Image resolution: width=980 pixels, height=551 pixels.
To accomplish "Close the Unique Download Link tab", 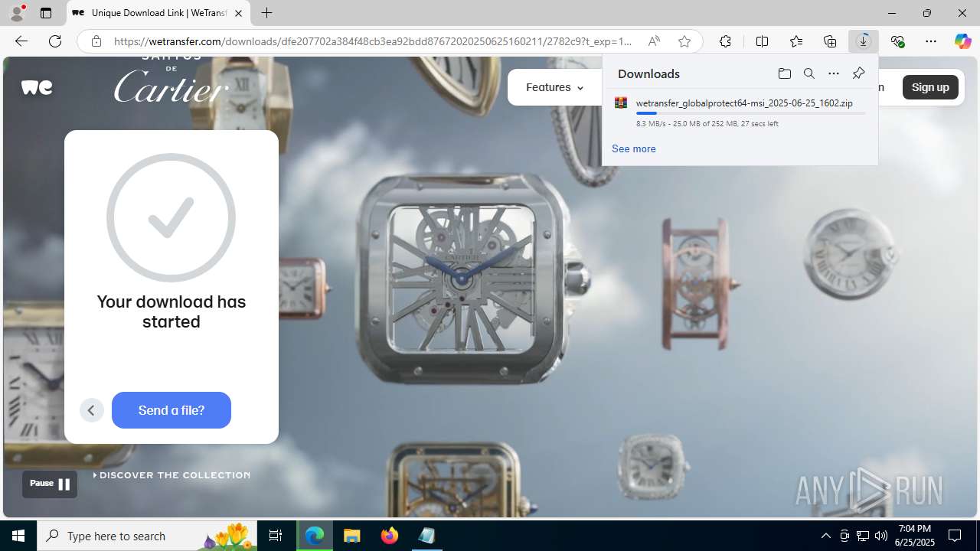I will pyautogui.click(x=238, y=13).
